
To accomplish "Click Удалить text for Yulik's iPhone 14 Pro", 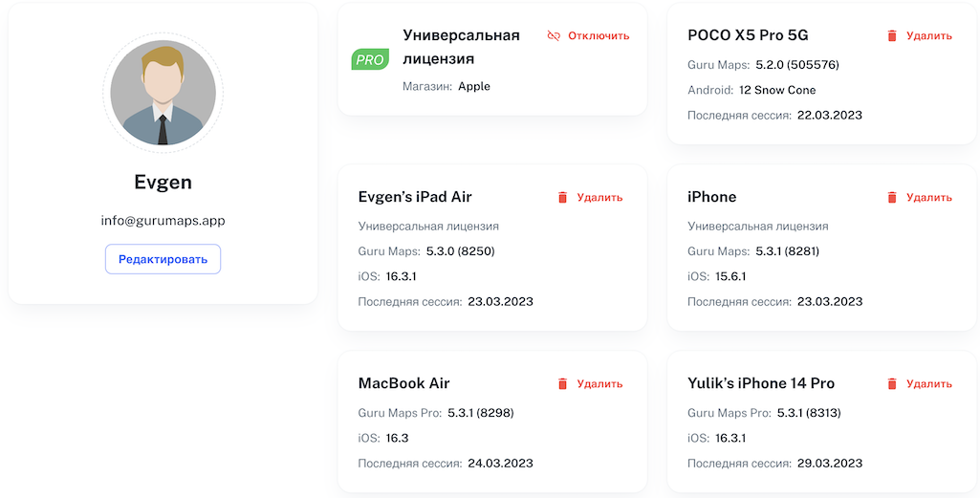I will pyautogui.click(x=928, y=383).
